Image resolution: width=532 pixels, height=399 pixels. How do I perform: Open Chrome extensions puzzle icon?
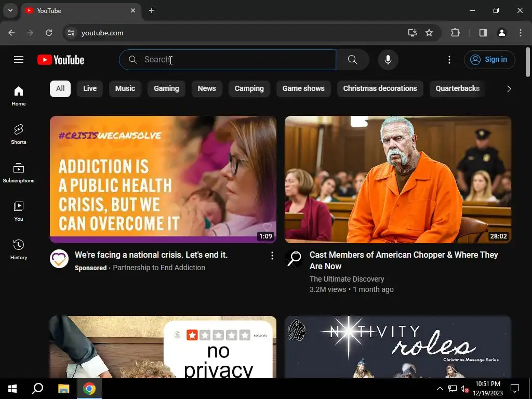pos(455,33)
